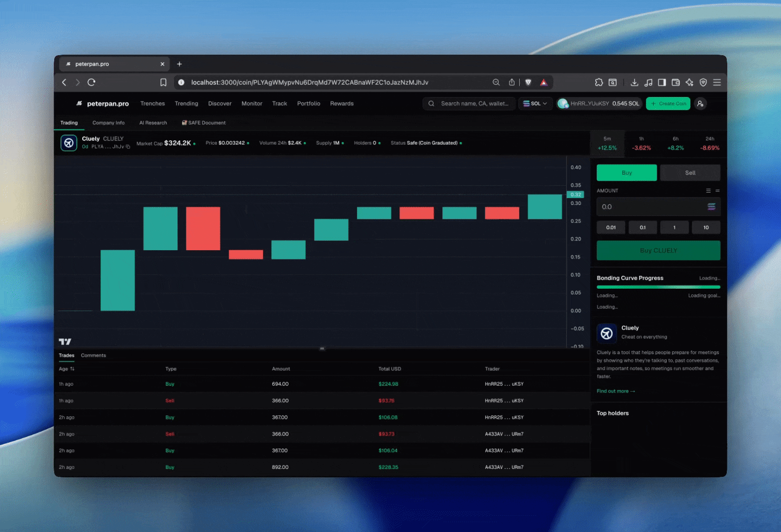The image size is (781, 532).
Task: Set amount preset 0.01
Action: [611, 227]
